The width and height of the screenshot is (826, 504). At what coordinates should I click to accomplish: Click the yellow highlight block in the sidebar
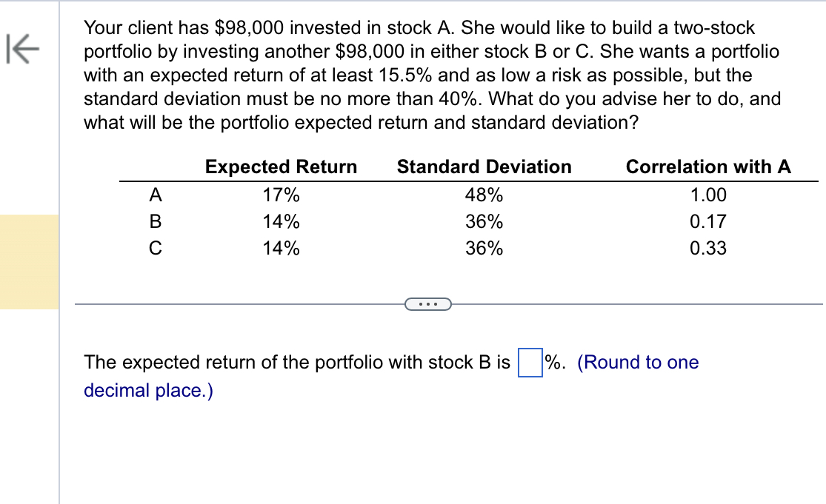click(x=28, y=263)
